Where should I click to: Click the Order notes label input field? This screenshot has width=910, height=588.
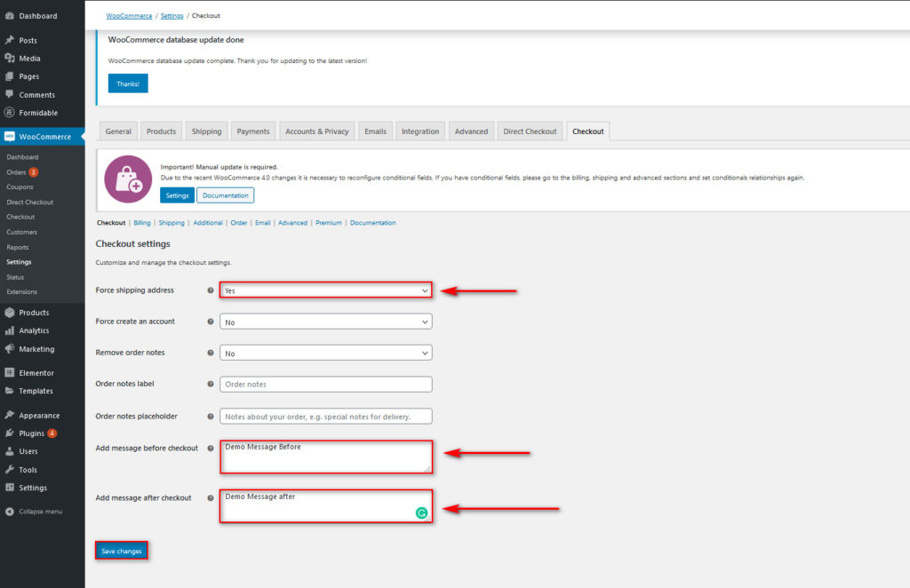[x=325, y=384]
